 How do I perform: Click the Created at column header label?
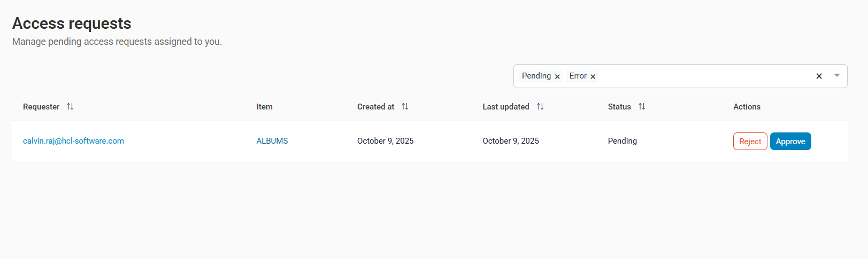[x=375, y=107]
